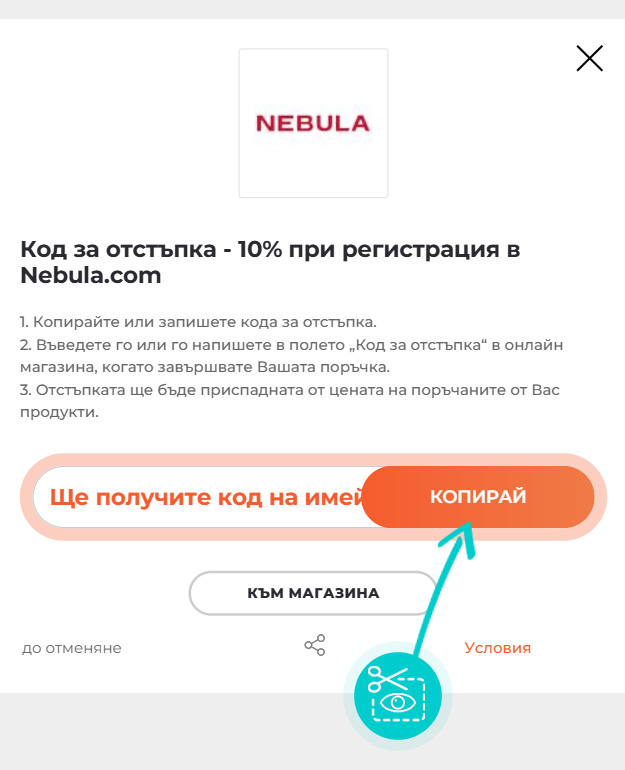This screenshot has width=625, height=770.
Task: Copy the code with the КОПИРАЙ button
Action: point(478,496)
